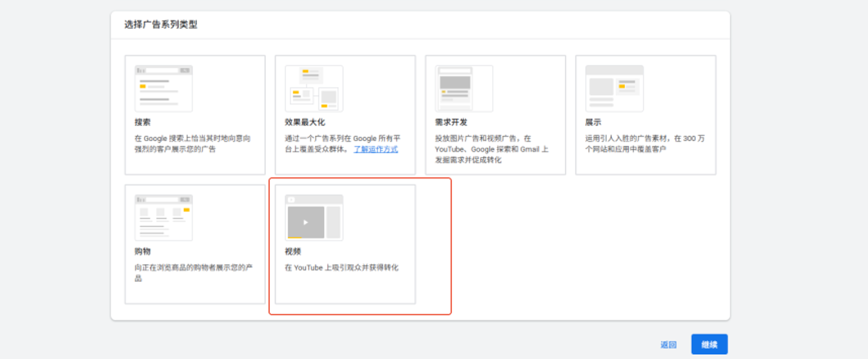Click the Shopping description about 购物者
The height and width of the screenshot is (359, 868).
(x=193, y=273)
